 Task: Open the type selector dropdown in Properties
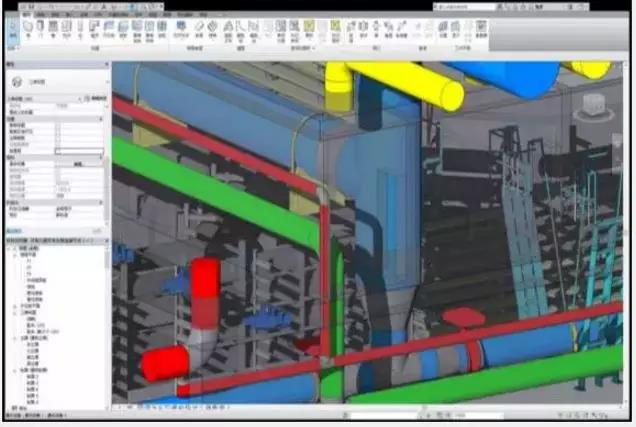point(107,82)
